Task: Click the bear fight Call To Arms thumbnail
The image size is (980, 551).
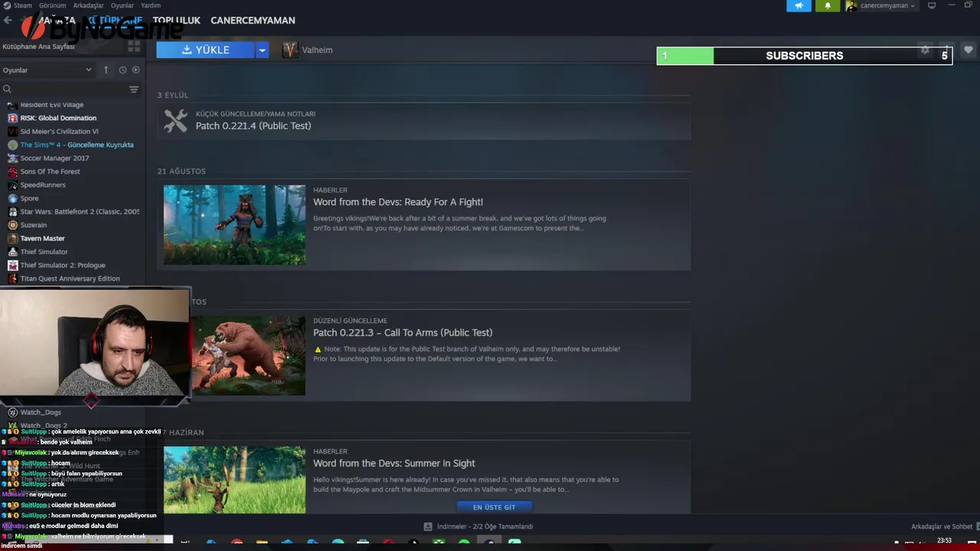Action: (x=248, y=356)
